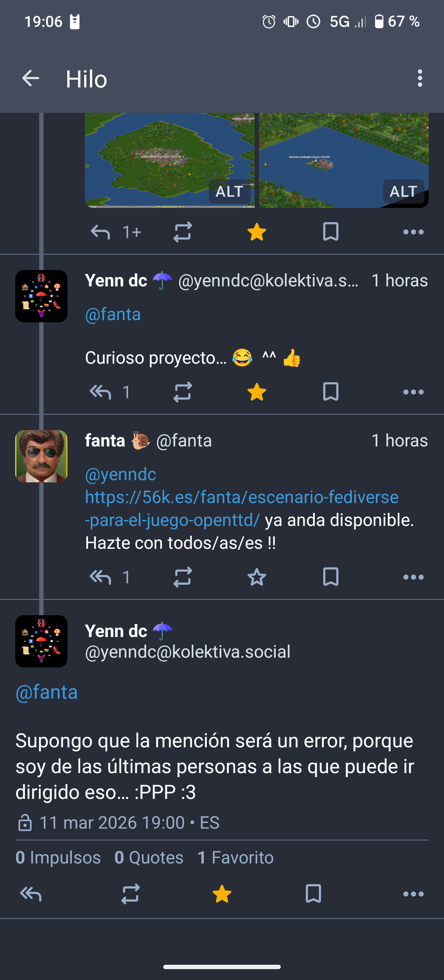
Task: Bookmark fanta's post with the link
Action: coord(330,577)
